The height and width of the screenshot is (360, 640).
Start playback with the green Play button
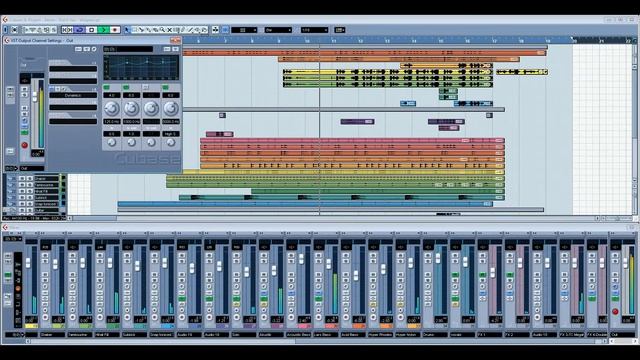(x=103, y=30)
